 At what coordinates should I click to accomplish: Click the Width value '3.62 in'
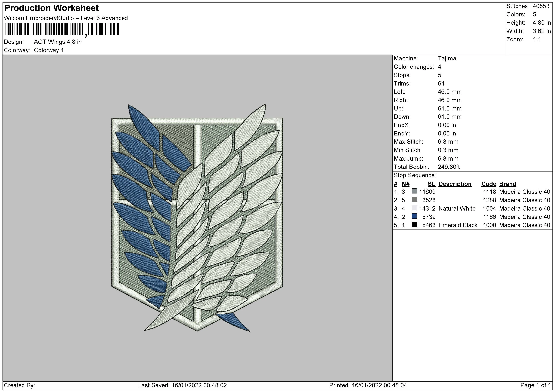pos(542,31)
